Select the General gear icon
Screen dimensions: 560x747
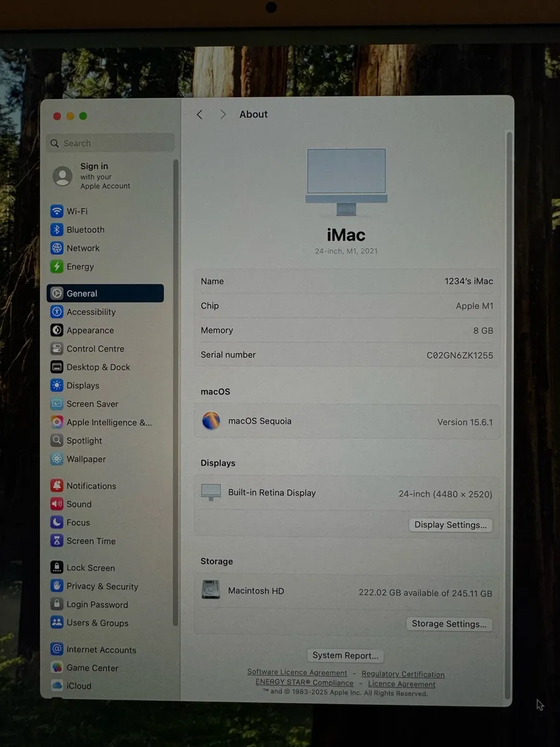(57, 293)
